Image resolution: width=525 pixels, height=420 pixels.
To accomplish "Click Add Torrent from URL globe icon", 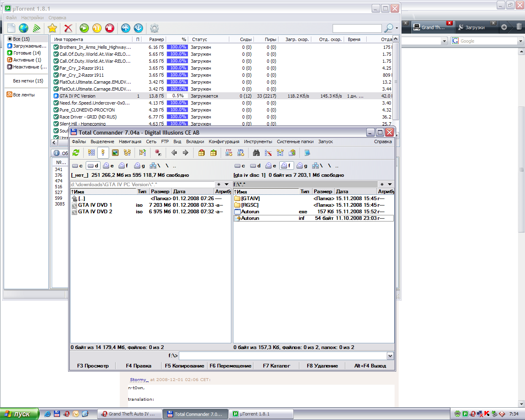I will [24, 28].
